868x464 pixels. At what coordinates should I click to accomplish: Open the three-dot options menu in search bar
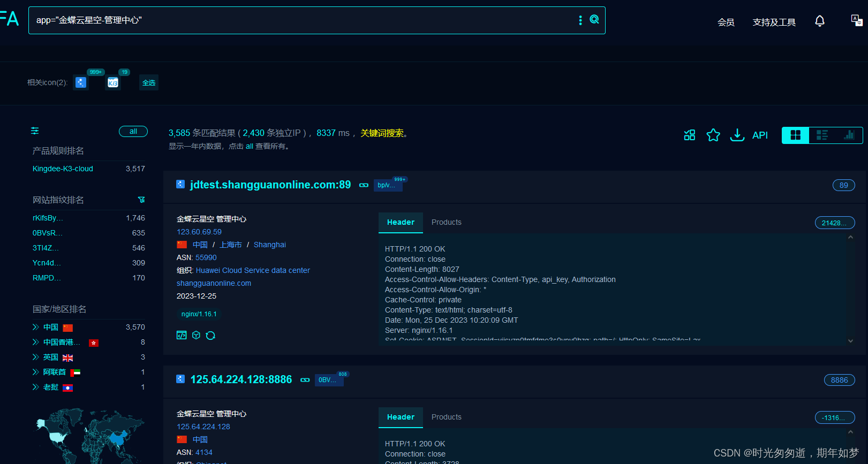[x=580, y=20]
